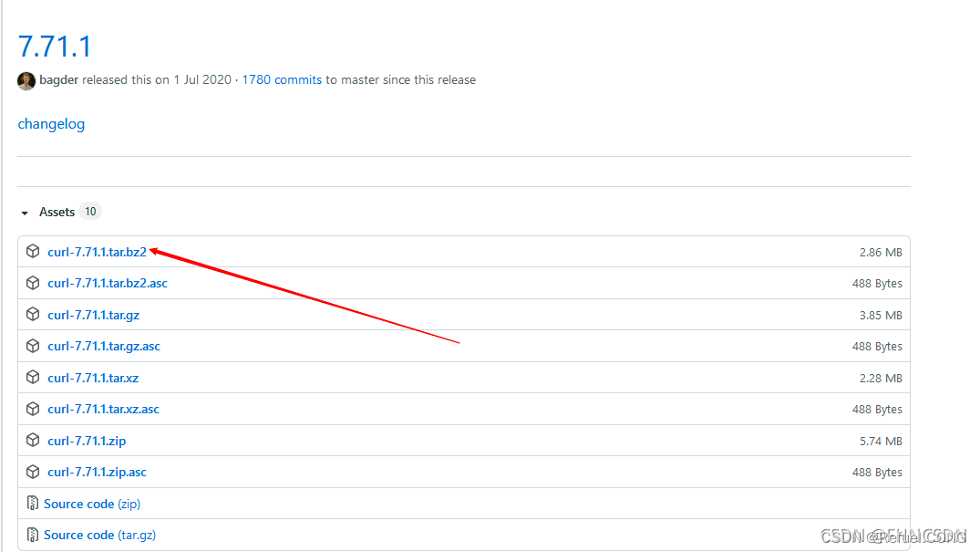The width and height of the screenshot is (980, 552).
Task: Download curl-7.71.1.tar.xz
Action: 93,378
